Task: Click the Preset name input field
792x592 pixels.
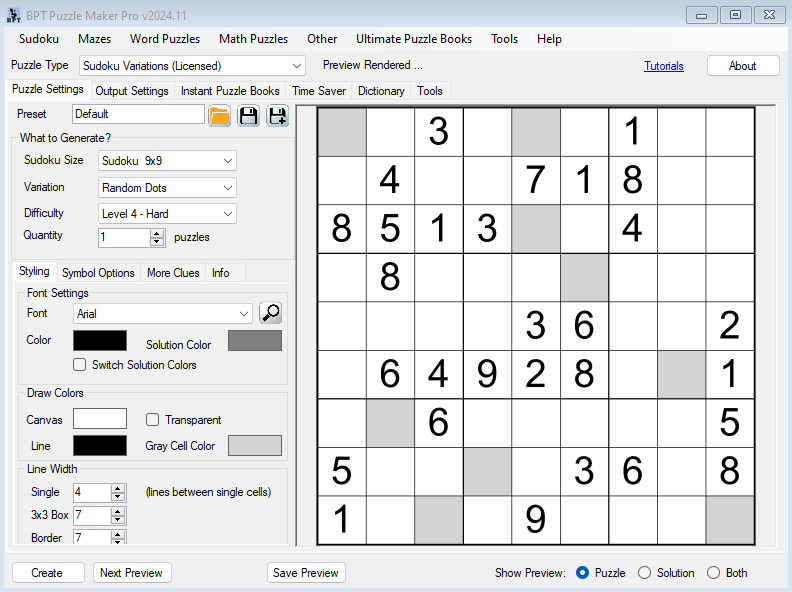Action: click(x=138, y=114)
